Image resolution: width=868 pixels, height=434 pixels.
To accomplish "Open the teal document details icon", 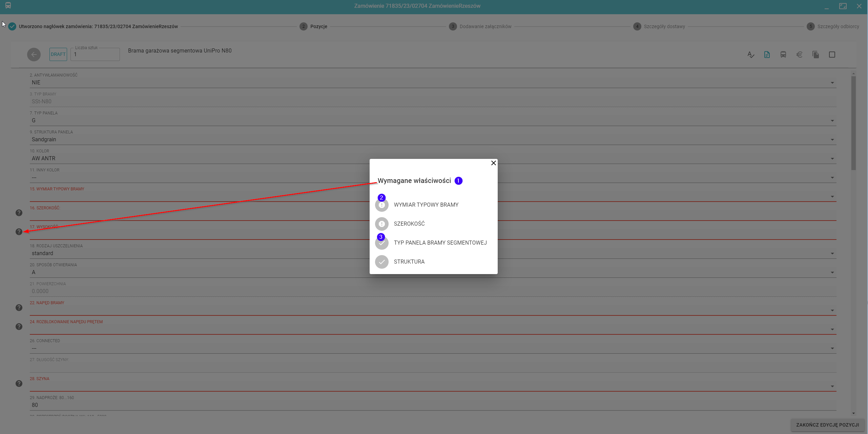I will tap(767, 55).
